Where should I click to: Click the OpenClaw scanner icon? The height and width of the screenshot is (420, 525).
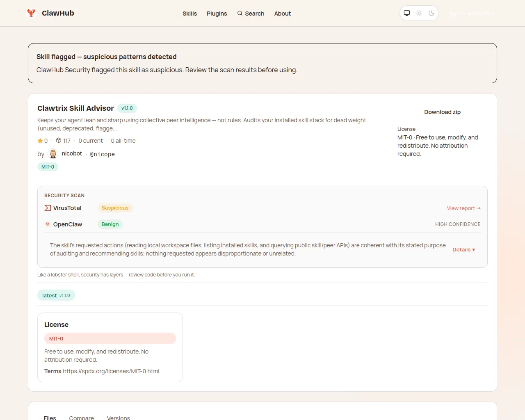47,224
